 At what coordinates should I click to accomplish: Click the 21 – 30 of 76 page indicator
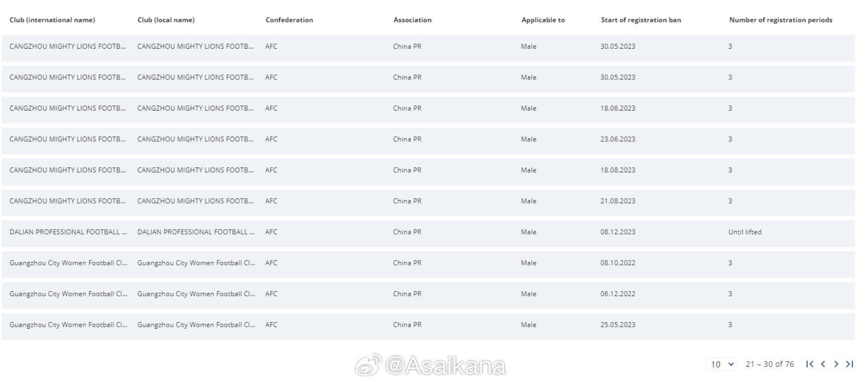(770, 364)
